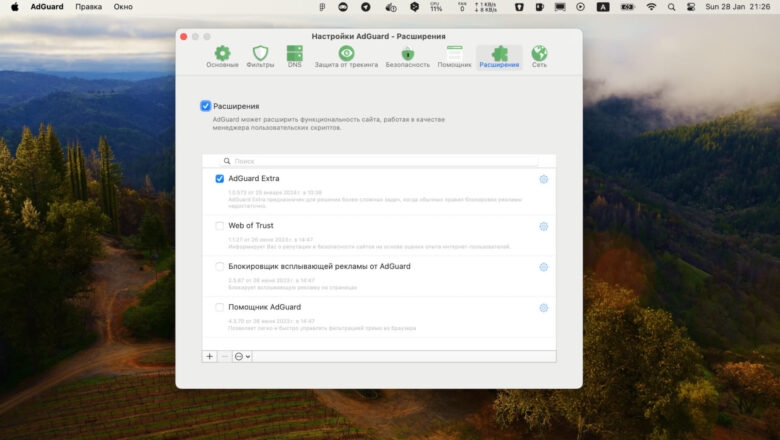Open macOS Control Center in menu bar
This screenshot has height=440, width=780.
pyautogui.click(x=690, y=7)
